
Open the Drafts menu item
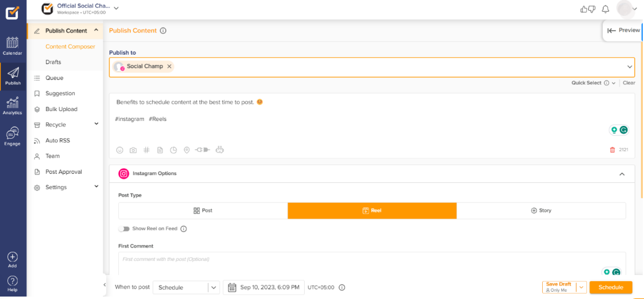(x=53, y=62)
